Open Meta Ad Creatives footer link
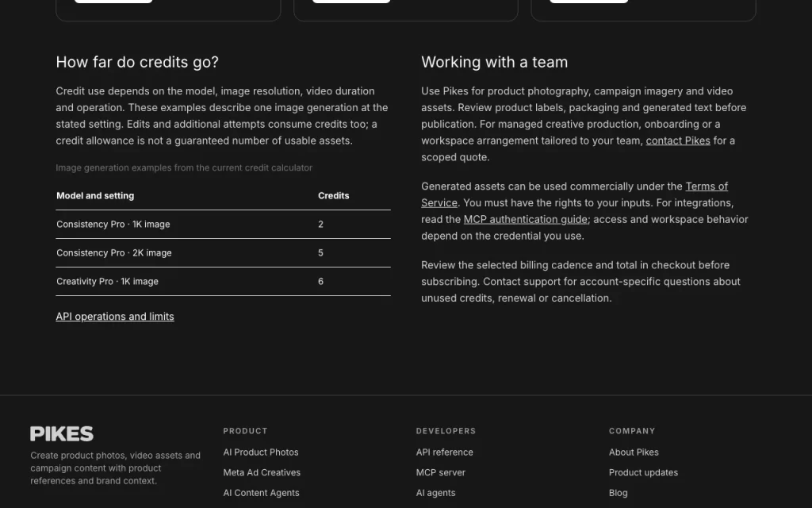This screenshot has height=508, width=812. 262,472
